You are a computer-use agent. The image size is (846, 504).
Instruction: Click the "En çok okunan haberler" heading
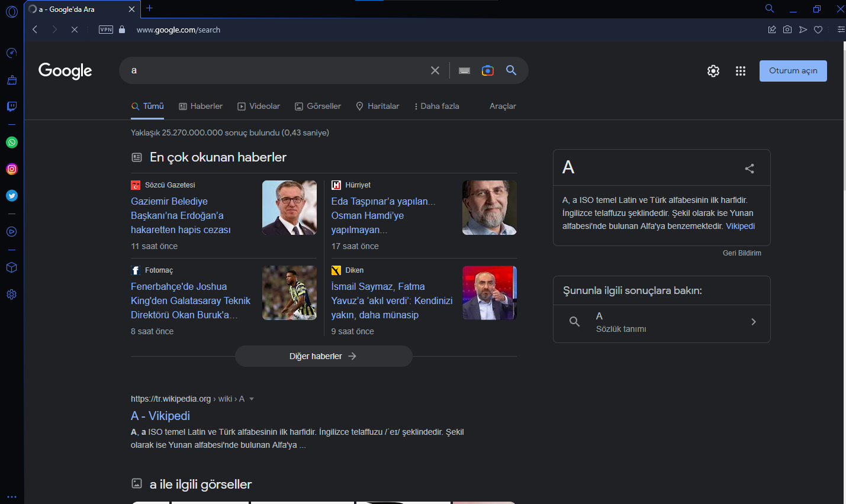point(218,157)
